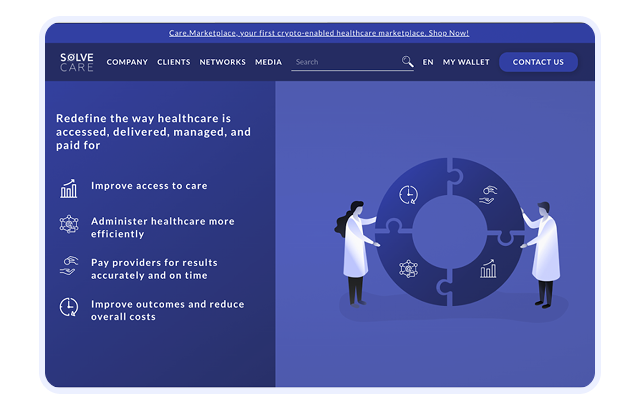
Task: Open the Company menu
Action: [x=127, y=62]
